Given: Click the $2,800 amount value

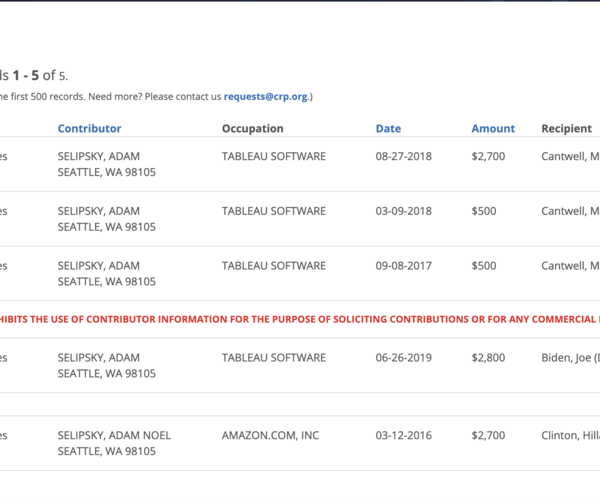Looking at the screenshot, I should [489, 357].
